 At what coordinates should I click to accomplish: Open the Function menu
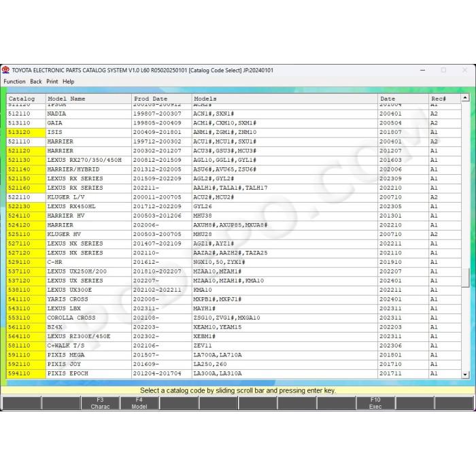pyautogui.click(x=14, y=82)
